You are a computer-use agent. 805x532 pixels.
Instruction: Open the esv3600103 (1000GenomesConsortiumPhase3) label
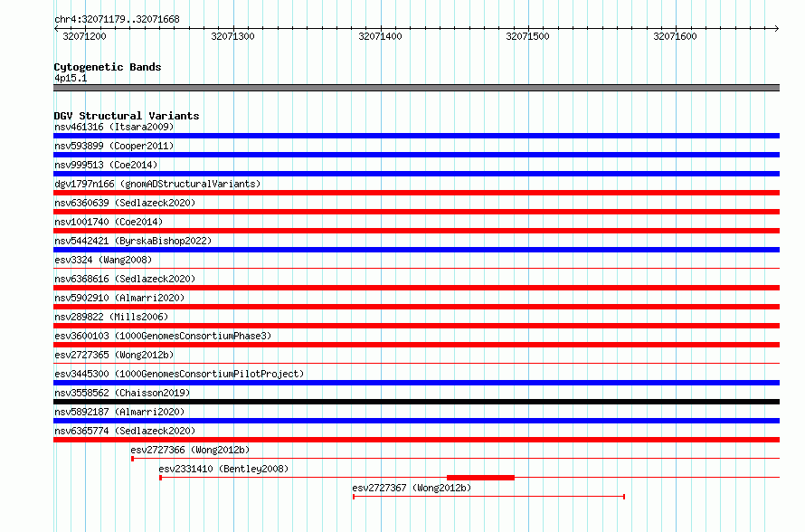(163, 336)
